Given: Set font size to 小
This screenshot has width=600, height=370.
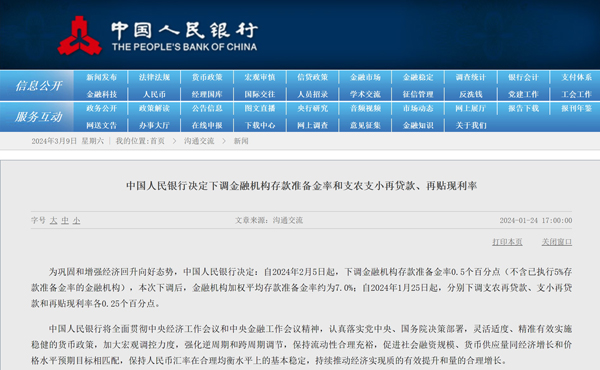Looking at the screenshot, I should [77, 220].
